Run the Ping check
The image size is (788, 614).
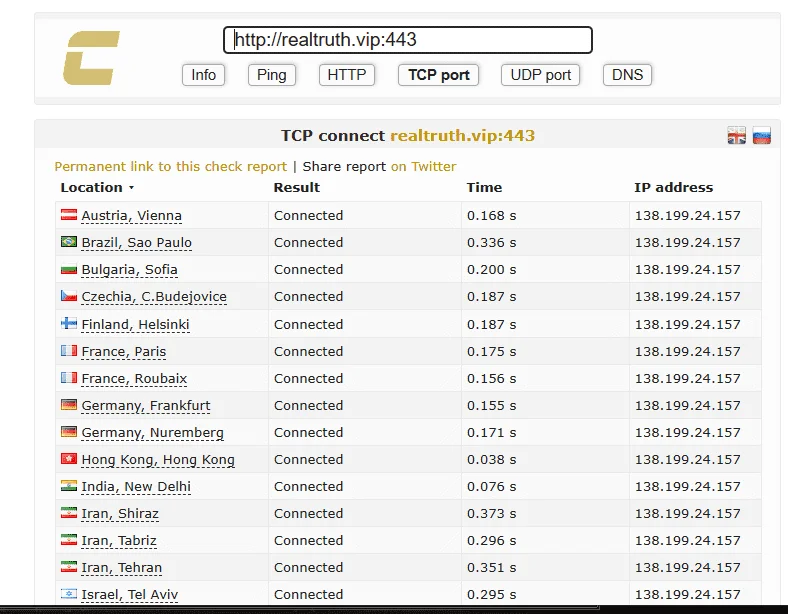pos(272,75)
